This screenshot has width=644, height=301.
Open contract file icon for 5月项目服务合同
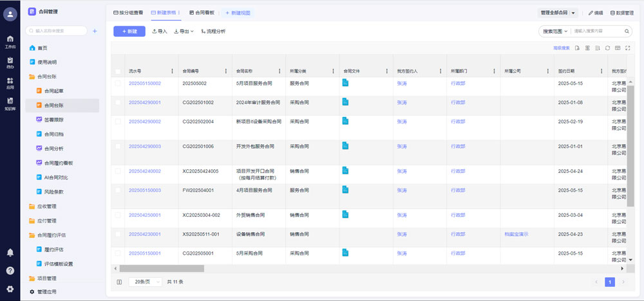(345, 82)
